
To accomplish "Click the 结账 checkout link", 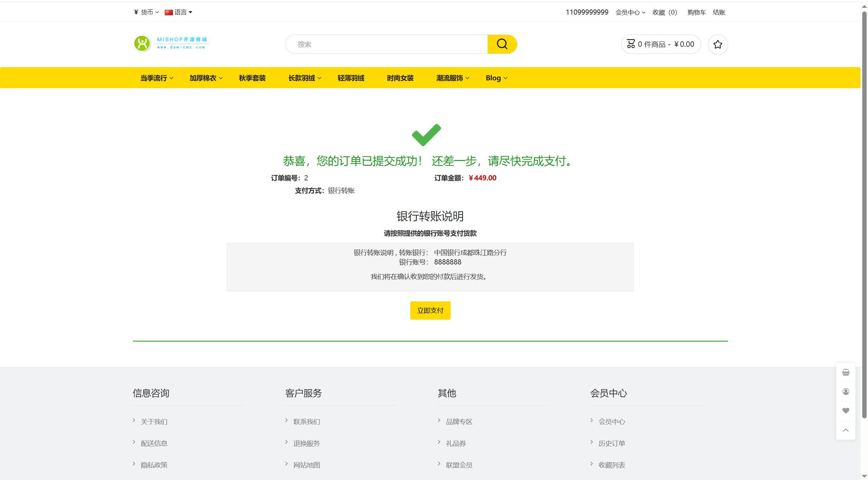I will pos(719,12).
